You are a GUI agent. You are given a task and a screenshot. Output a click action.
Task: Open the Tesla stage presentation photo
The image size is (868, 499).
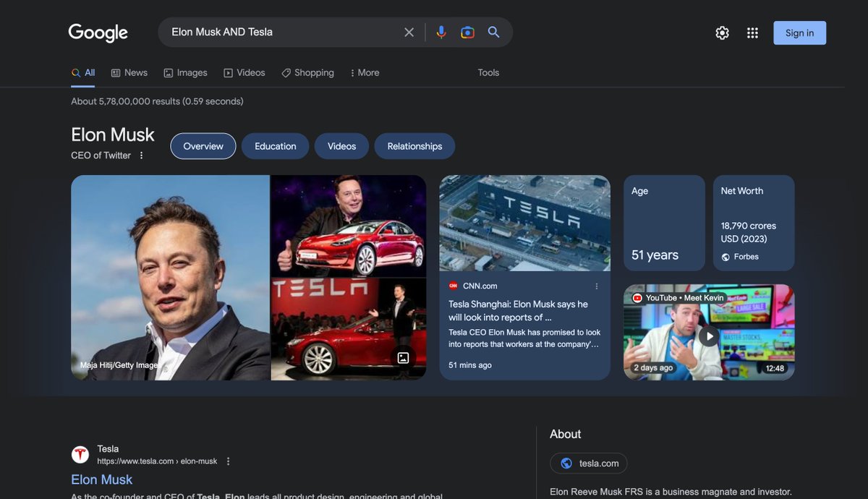(x=349, y=329)
